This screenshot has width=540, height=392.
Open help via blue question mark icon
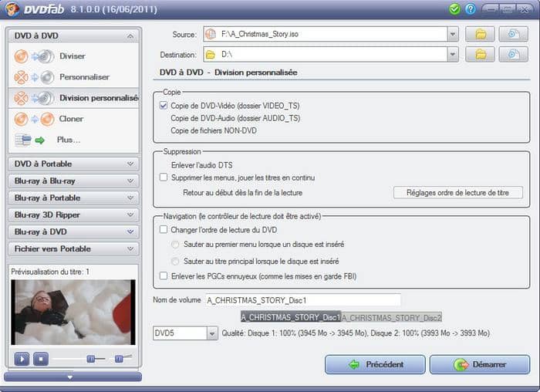[470, 8]
